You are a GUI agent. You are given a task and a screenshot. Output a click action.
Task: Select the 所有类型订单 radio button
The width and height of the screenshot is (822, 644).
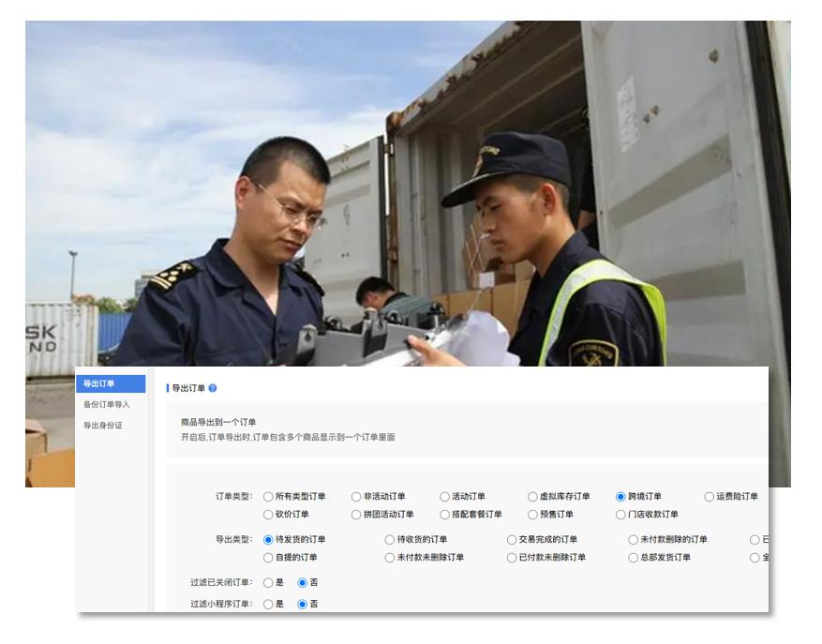(267, 497)
